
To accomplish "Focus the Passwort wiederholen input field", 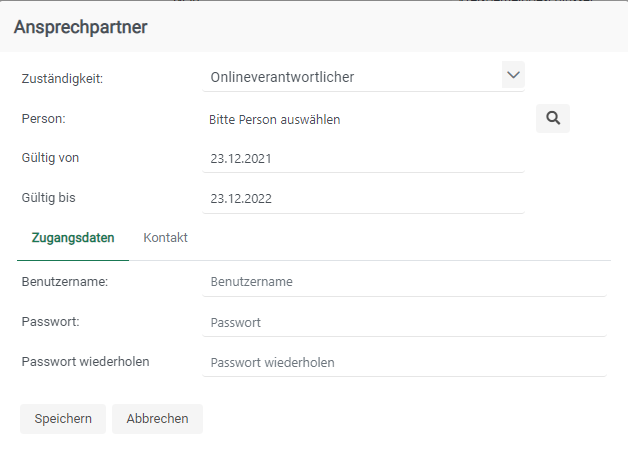I will point(404,362).
